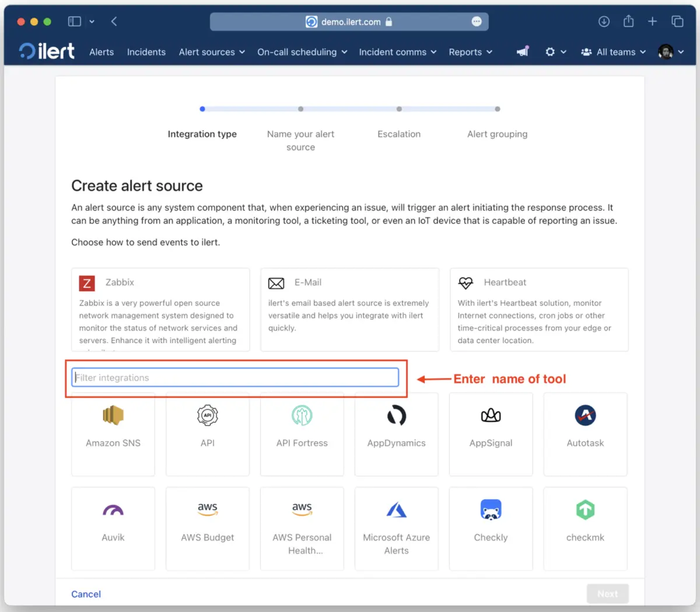Click the user avatar picture
700x612 pixels.
[666, 52]
